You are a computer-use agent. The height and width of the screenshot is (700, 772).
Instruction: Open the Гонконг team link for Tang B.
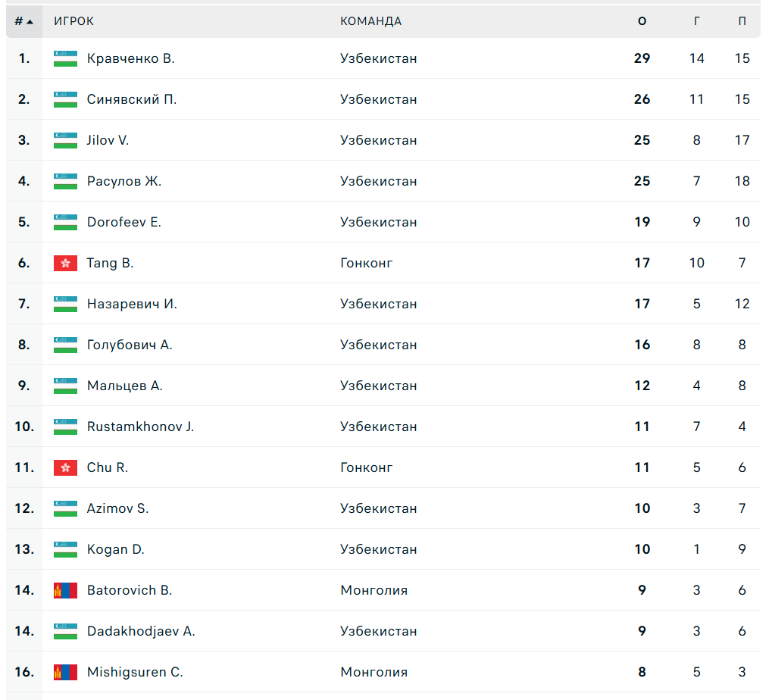tap(366, 263)
